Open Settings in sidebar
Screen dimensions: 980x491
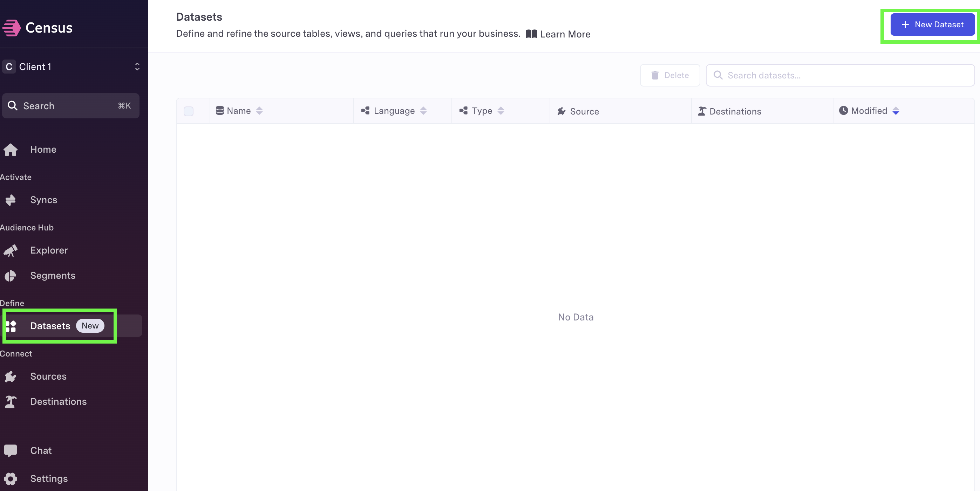(x=49, y=479)
